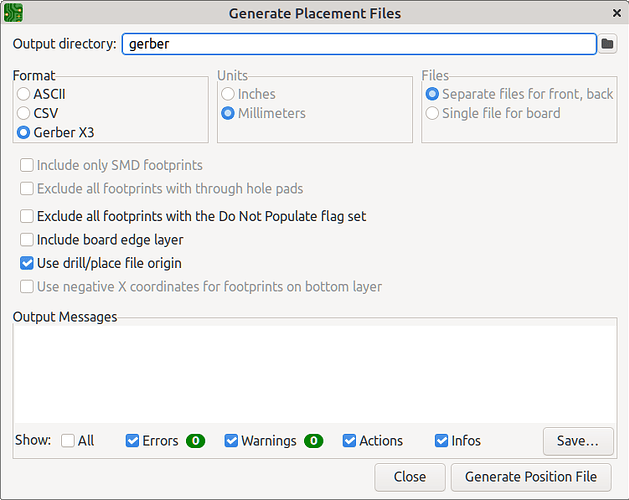Click the folder browse icon for output directory

click(x=608, y=44)
